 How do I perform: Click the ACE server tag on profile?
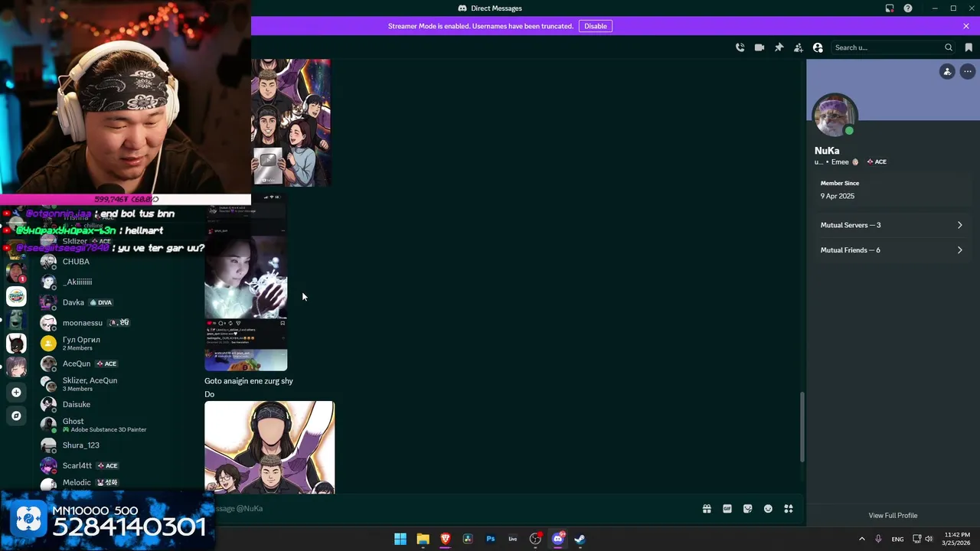[876, 162]
